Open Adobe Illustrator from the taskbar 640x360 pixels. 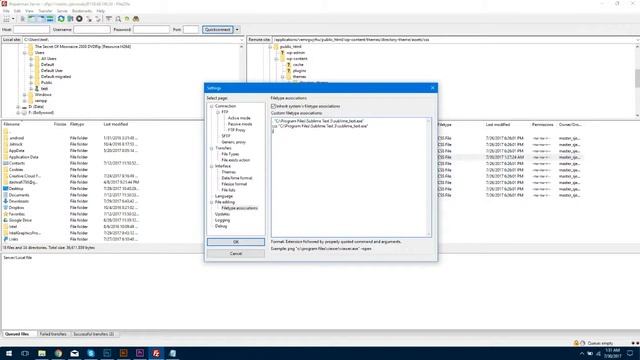(124, 353)
